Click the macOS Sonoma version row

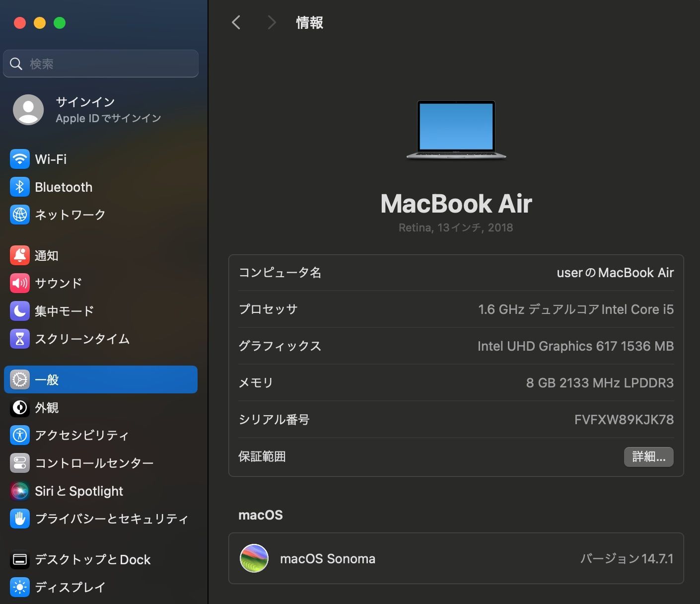[456, 558]
